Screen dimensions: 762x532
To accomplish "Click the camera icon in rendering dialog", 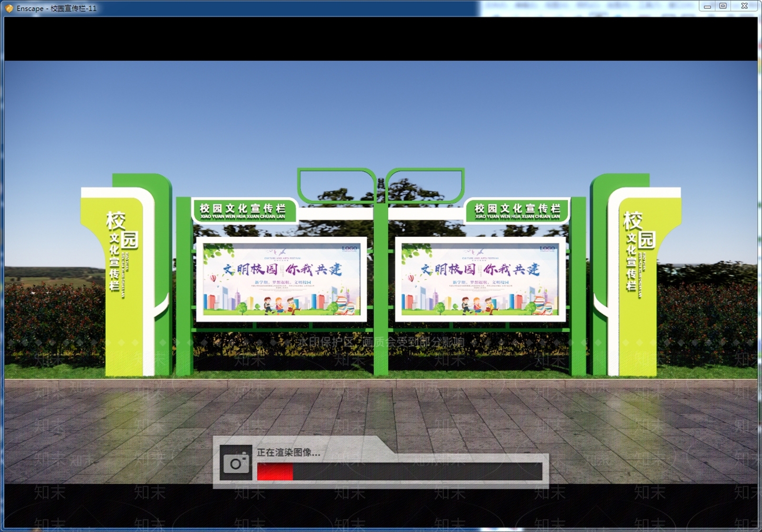I will (236, 463).
